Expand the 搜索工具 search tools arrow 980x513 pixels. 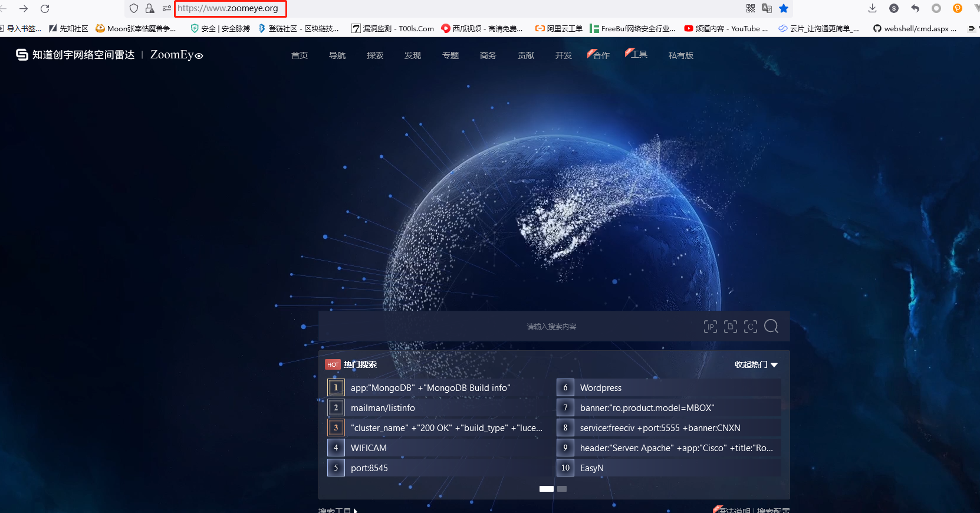click(x=356, y=510)
